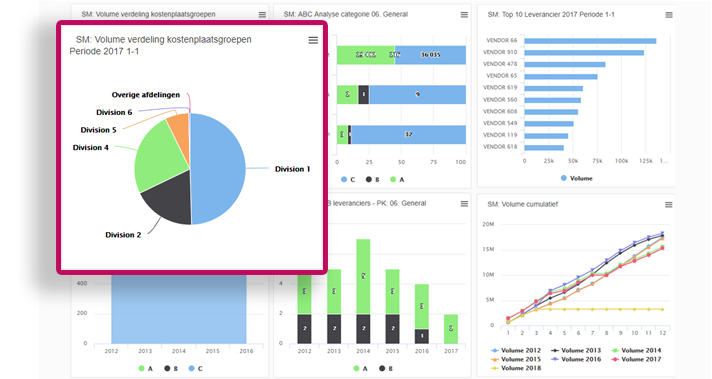The width and height of the screenshot is (712, 379).
Task: Click the Division 2 pie label
Action: (123, 235)
